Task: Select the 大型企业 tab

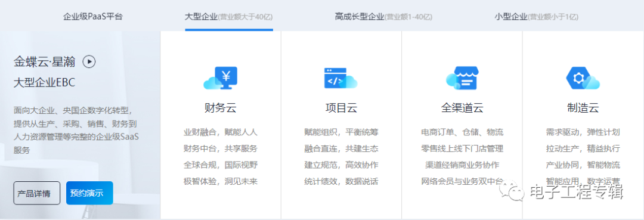Action: [x=229, y=17]
